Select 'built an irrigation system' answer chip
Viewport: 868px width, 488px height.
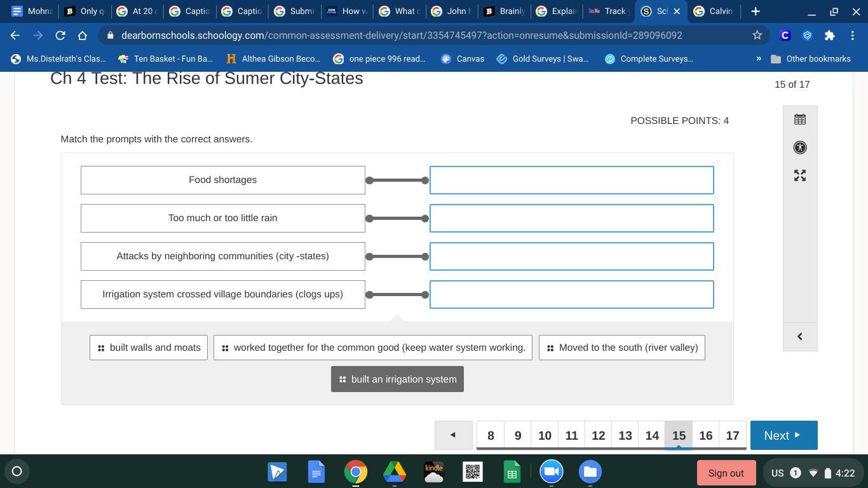pos(397,379)
